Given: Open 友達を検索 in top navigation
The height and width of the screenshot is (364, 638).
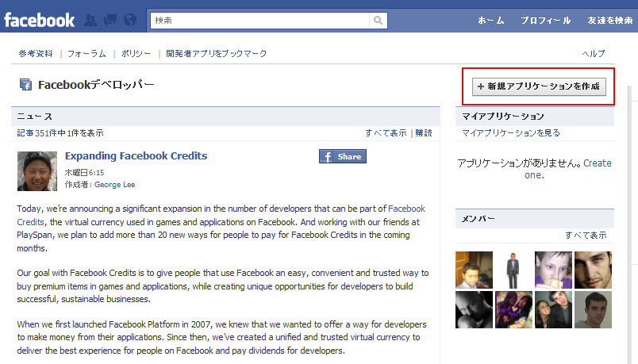Looking at the screenshot, I should (x=610, y=21).
